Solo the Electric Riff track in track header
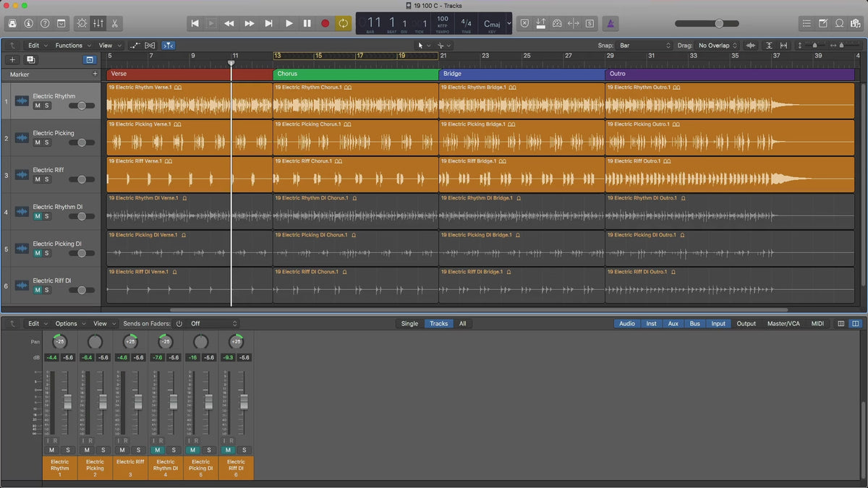Image resolution: width=868 pixels, height=488 pixels. (47, 179)
